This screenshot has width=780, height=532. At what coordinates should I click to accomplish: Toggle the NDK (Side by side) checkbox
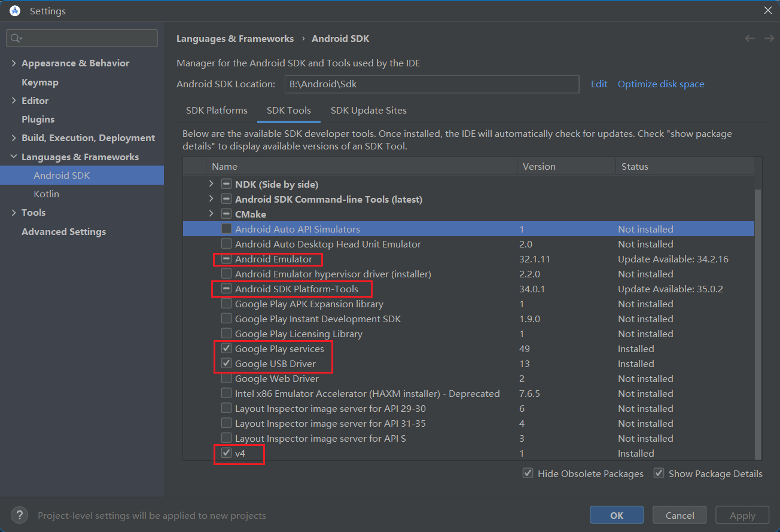tap(226, 184)
